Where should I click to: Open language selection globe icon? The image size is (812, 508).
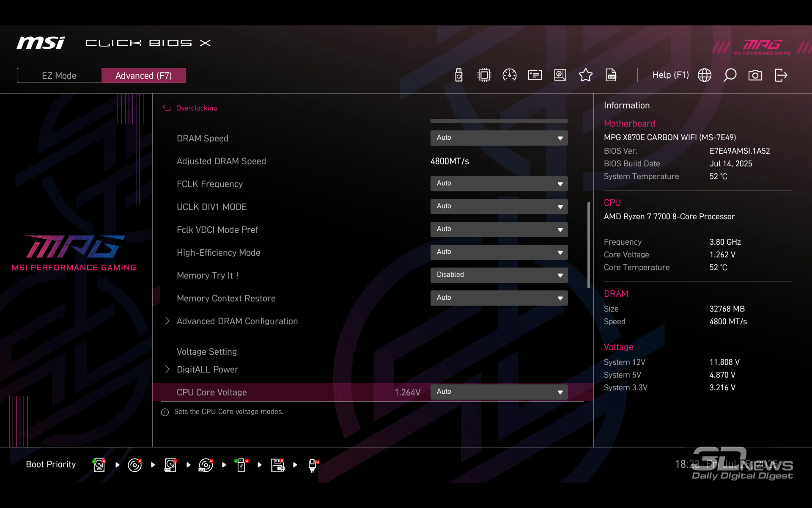(704, 75)
